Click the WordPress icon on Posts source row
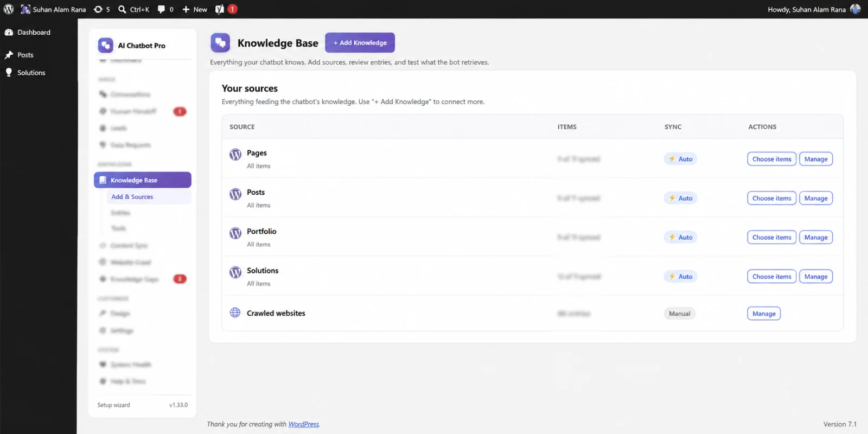 click(235, 194)
